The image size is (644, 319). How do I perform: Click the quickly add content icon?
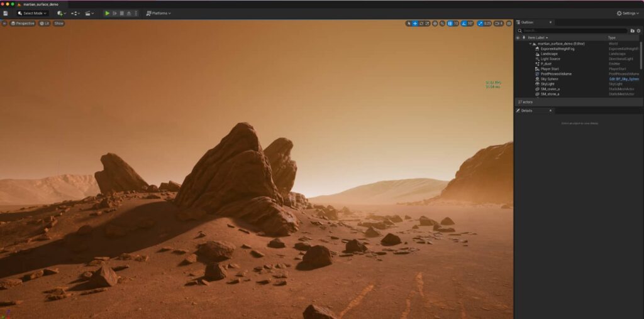pyautogui.click(x=61, y=13)
